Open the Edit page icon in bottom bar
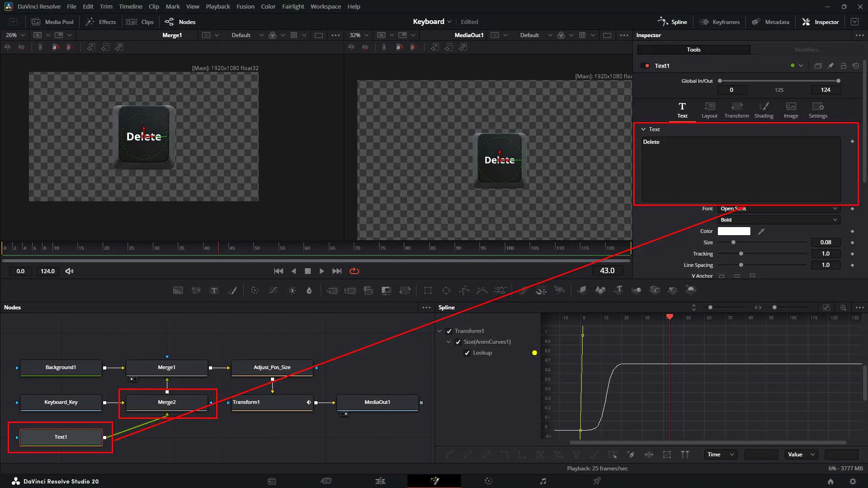 (380, 481)
